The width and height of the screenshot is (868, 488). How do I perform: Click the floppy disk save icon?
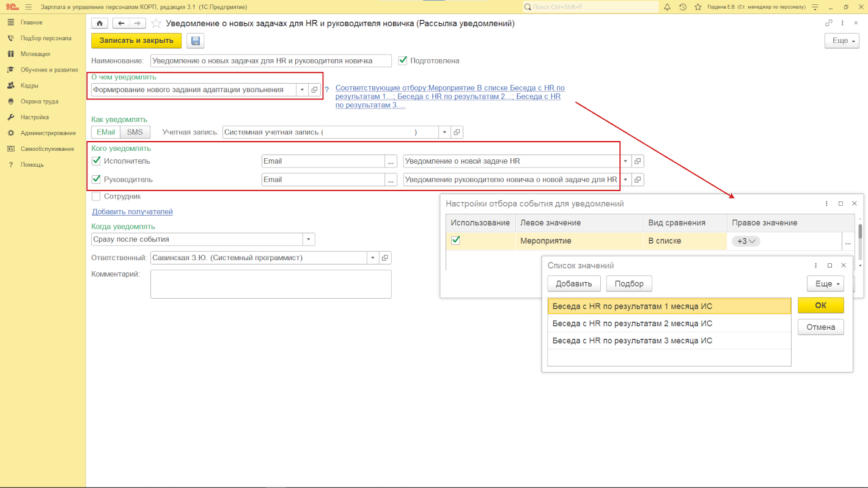click(x=196, y=41)
